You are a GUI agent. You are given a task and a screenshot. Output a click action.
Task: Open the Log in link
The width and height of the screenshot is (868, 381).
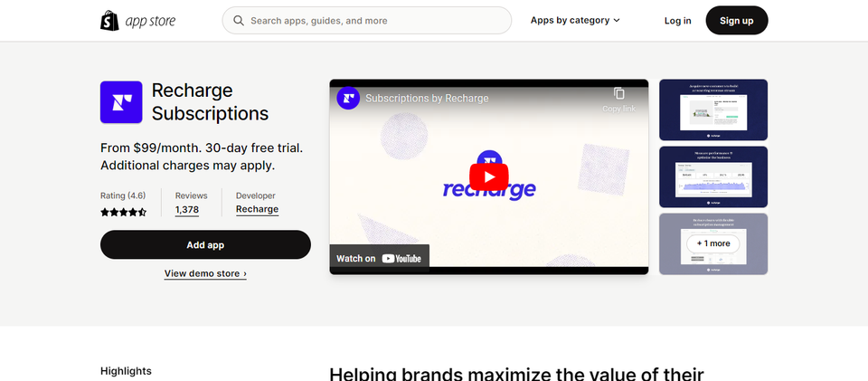click(677, 21)
